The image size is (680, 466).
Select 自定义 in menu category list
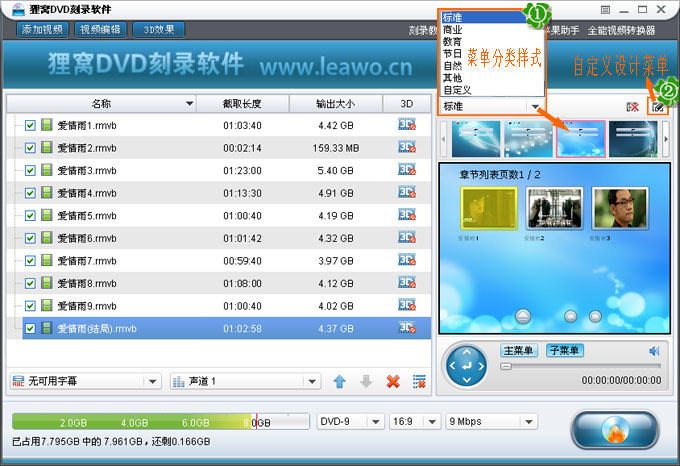tap(457, 90)
